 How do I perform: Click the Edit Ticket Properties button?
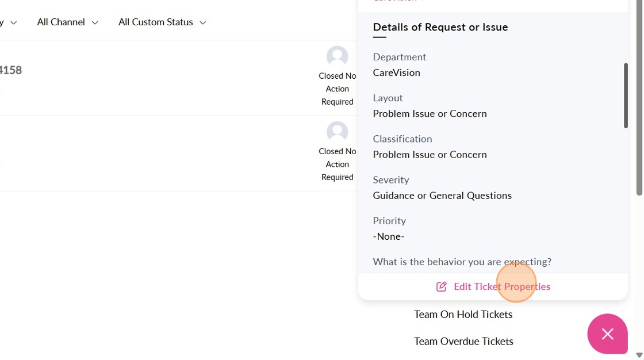click(x=493, y=286)
